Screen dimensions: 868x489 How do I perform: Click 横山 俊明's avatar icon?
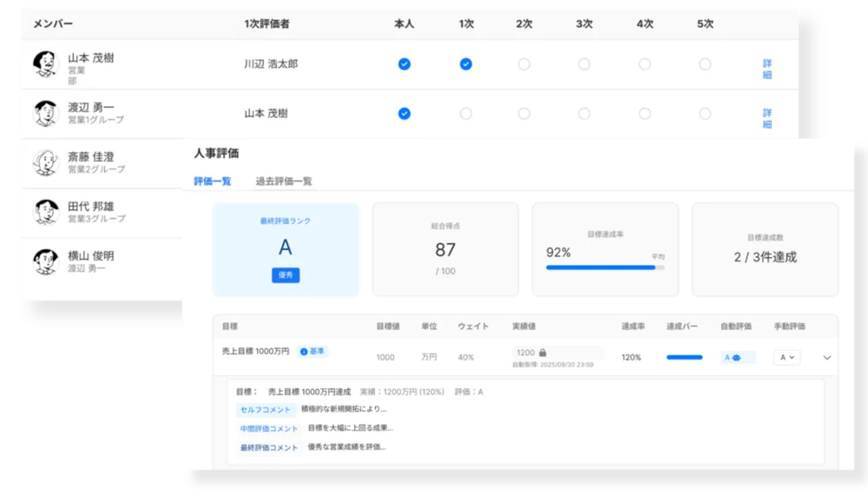pos(46,261)
